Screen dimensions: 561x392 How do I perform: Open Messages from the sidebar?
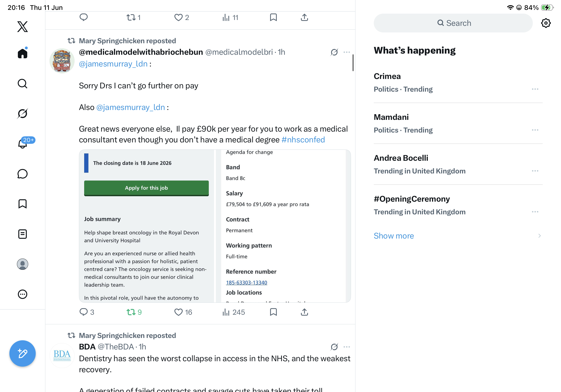[x=23, y=174]
